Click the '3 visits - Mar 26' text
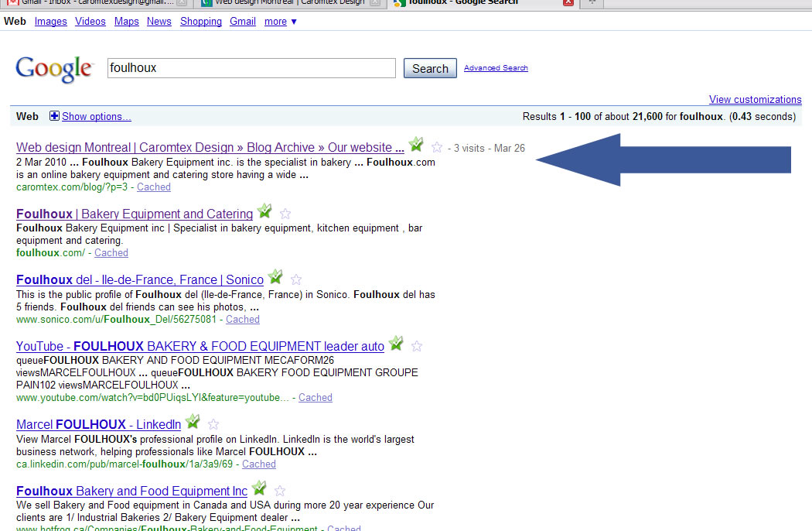Viewport: 812px width, 531px height. pos(490,149)
